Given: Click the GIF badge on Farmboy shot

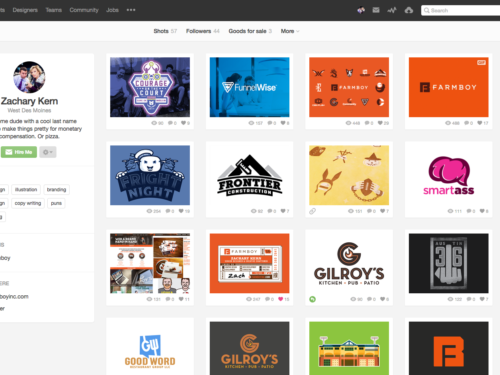Looking at the screenshot, I should click(481, 62).
